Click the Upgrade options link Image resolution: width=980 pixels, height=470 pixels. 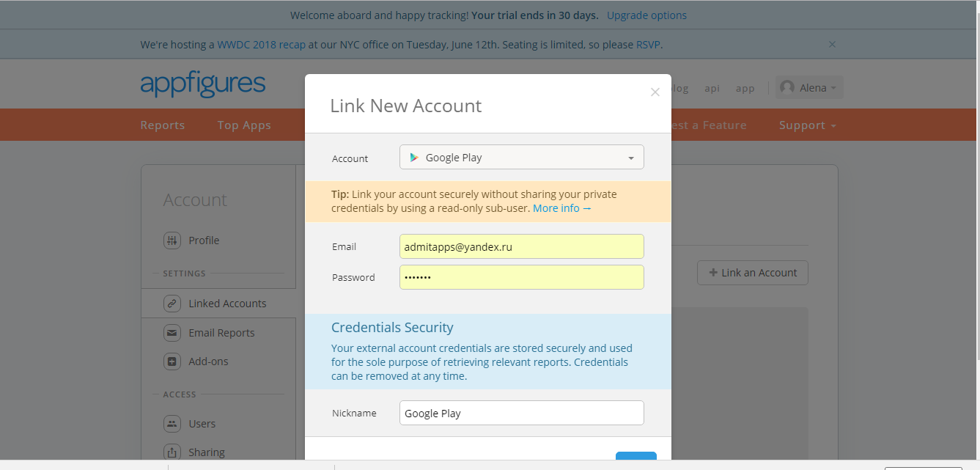[x=646, y=15]
